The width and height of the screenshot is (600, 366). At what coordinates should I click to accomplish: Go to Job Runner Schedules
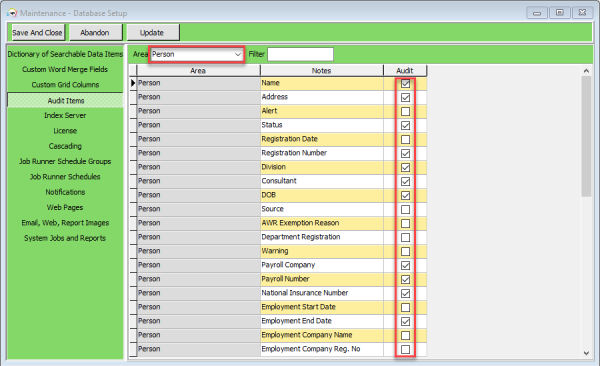(x=65, y=176)
